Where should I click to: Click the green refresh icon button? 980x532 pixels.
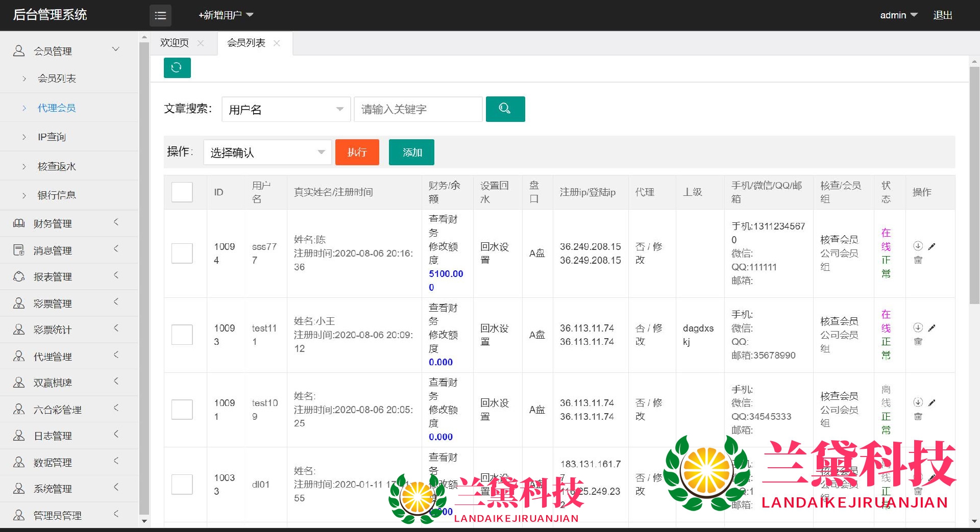pyautogui.click(x=177, y=68)
